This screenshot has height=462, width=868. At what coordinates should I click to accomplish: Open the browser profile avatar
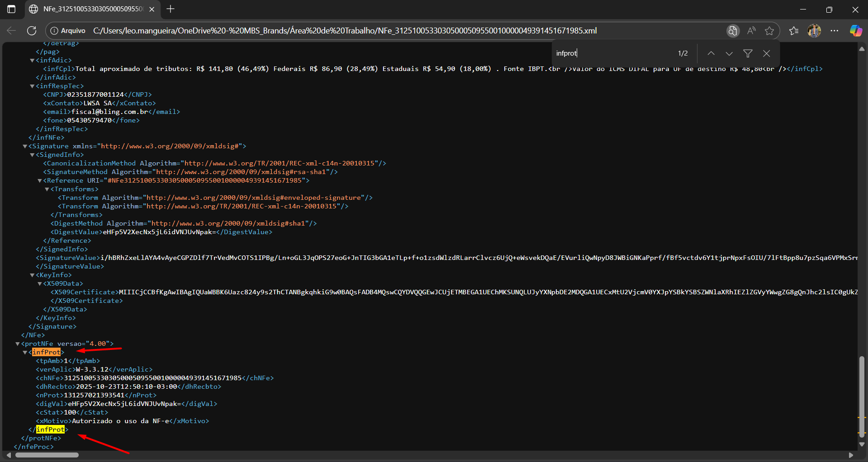814,31
